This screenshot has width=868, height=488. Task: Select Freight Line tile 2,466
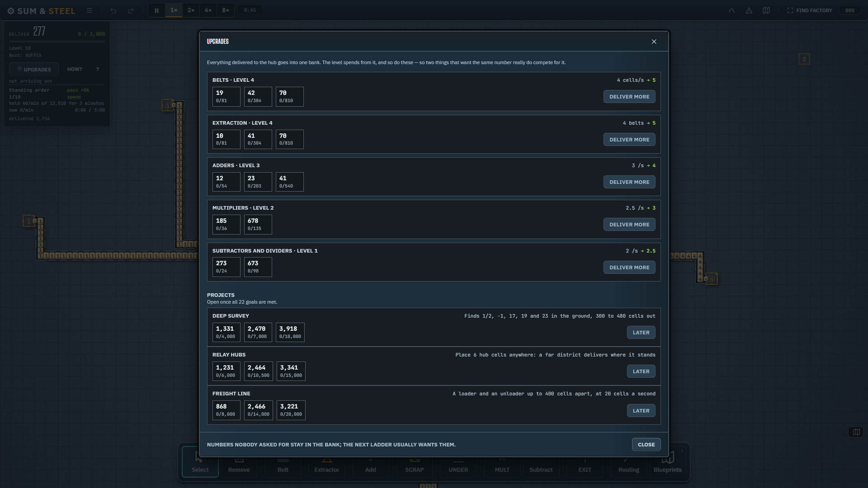(259, 410)
